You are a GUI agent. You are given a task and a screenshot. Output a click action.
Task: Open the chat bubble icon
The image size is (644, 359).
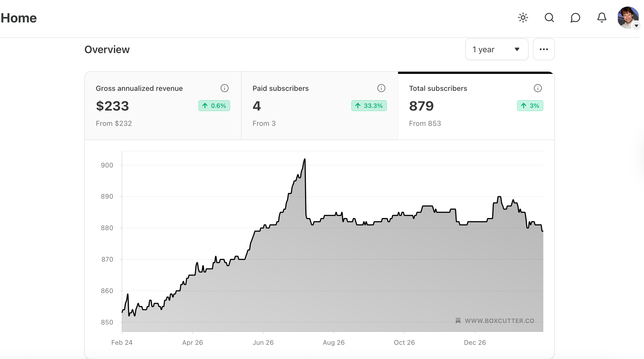[x=575, y=18]
